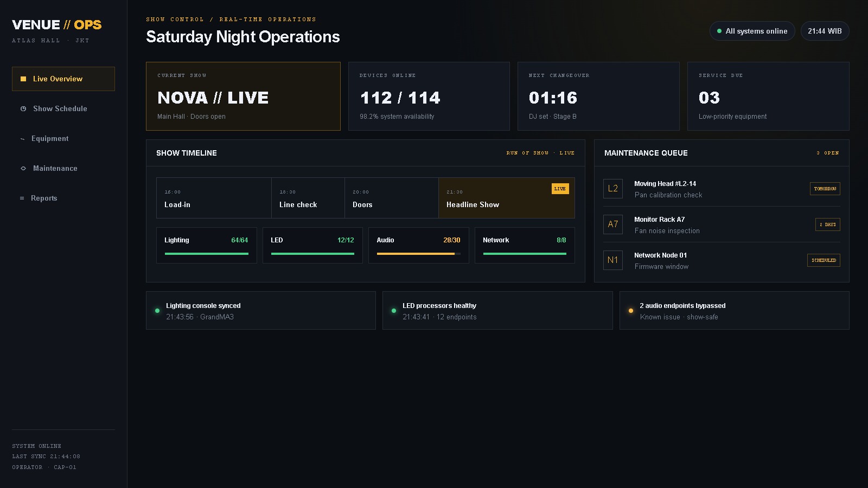868x488 pixels.
Task: Click the SCHEDULED tag on Network Node
Action: [824, 260]
